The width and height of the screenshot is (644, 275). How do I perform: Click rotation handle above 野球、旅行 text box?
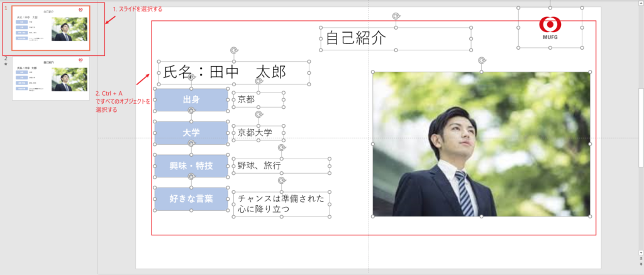click(281, 148)
